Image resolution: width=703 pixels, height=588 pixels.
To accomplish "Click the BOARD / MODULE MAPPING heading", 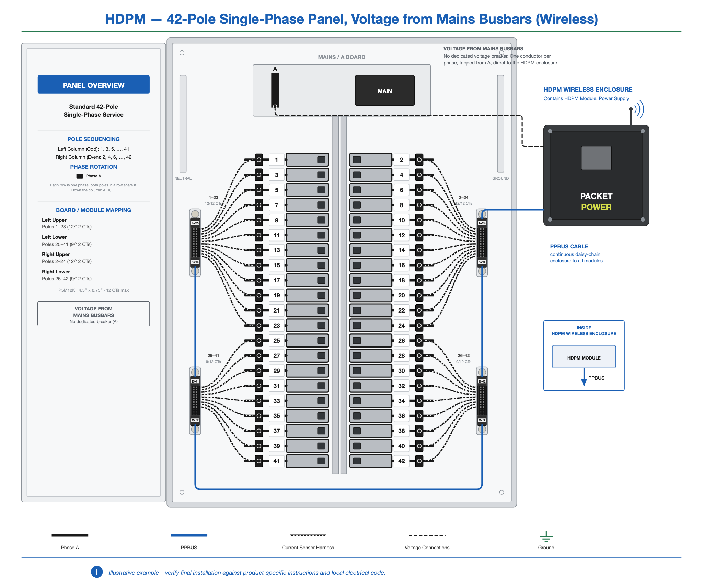I will [x=93, y=210].
